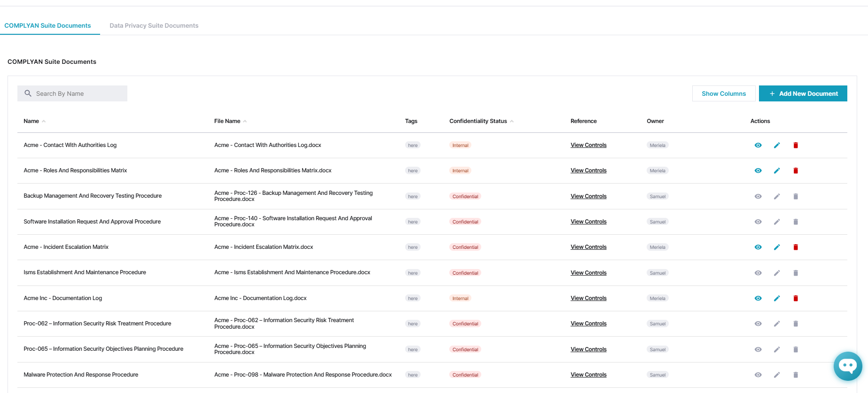Sort by Confidentiality Status column
The height and width of the screenshot is (393, 868).
click(512, 121)
